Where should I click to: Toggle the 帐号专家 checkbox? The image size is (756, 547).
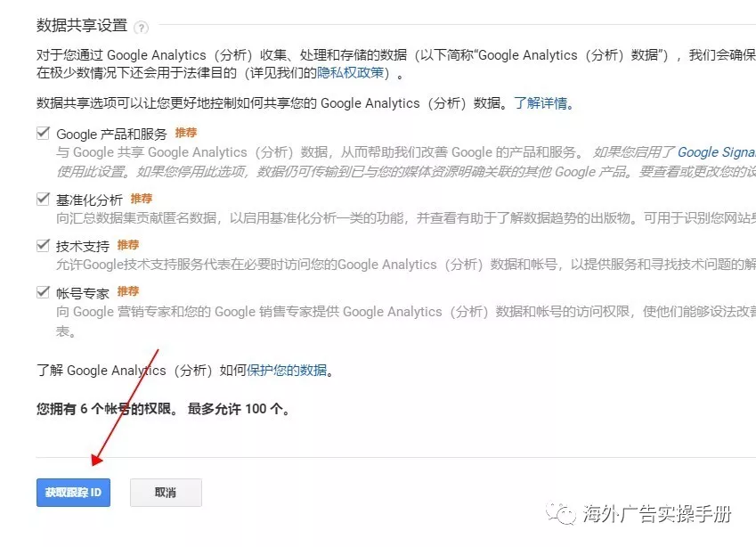tap(43, 291)
